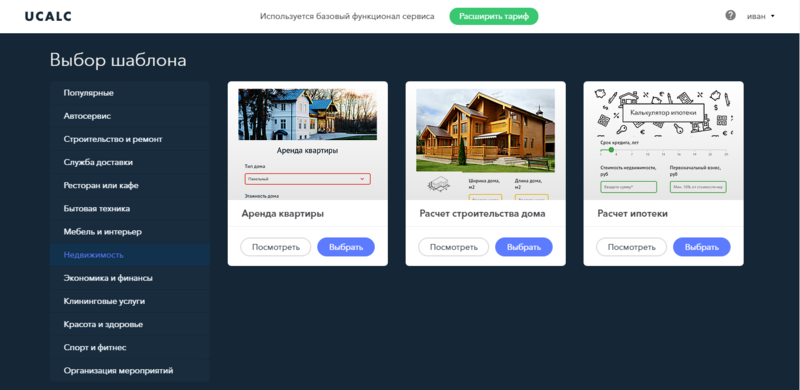Image resolution: width=800 pixels, height=390 pixels.
Task: Select Автосервис category
Action: click(x=130, y=116)
